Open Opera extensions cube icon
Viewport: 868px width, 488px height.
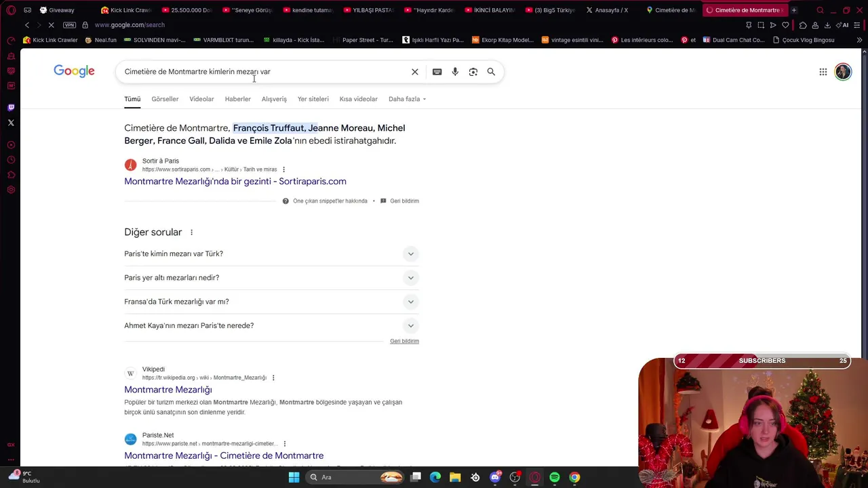[x=803, y=25]
